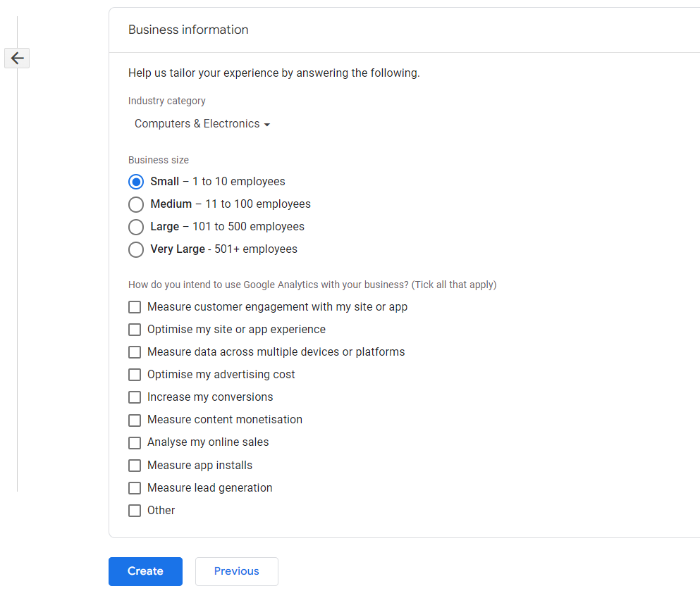Click the Business information heading

click(188, 30)
